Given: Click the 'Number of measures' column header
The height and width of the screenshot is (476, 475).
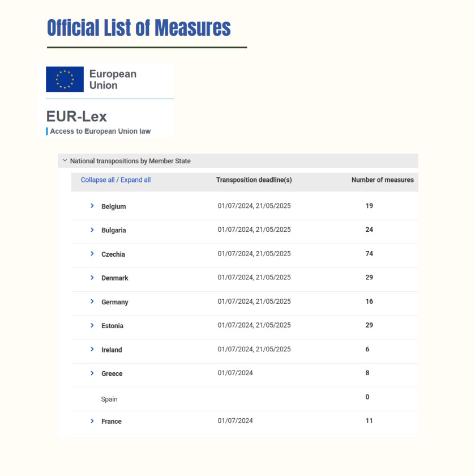Looking at the screenshot, I should click(x=383, y=180).
